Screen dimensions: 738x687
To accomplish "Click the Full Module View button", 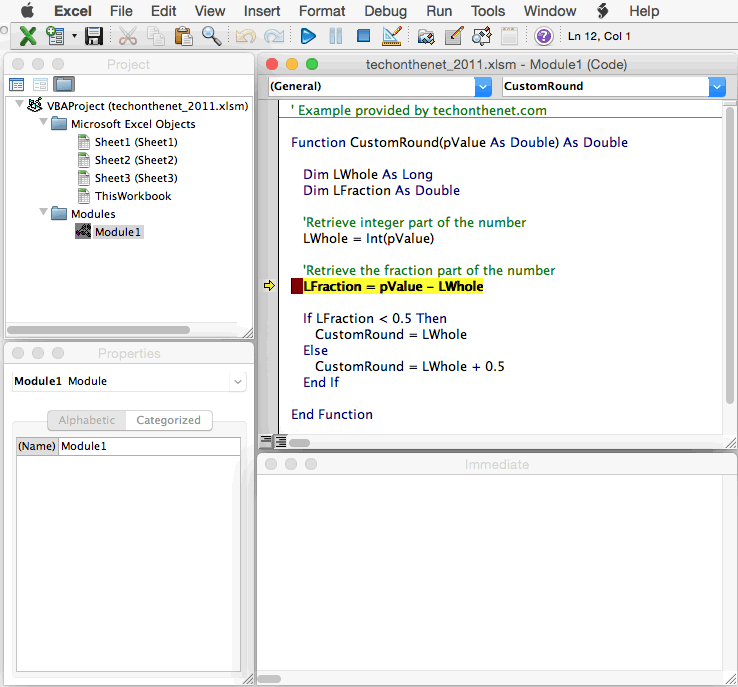I will [x=281, y=441].
